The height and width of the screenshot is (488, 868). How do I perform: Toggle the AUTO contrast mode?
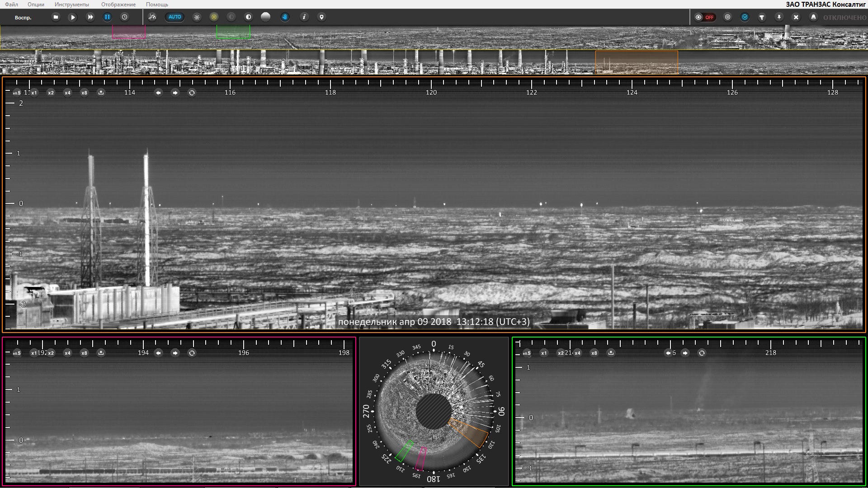[175, 17]
